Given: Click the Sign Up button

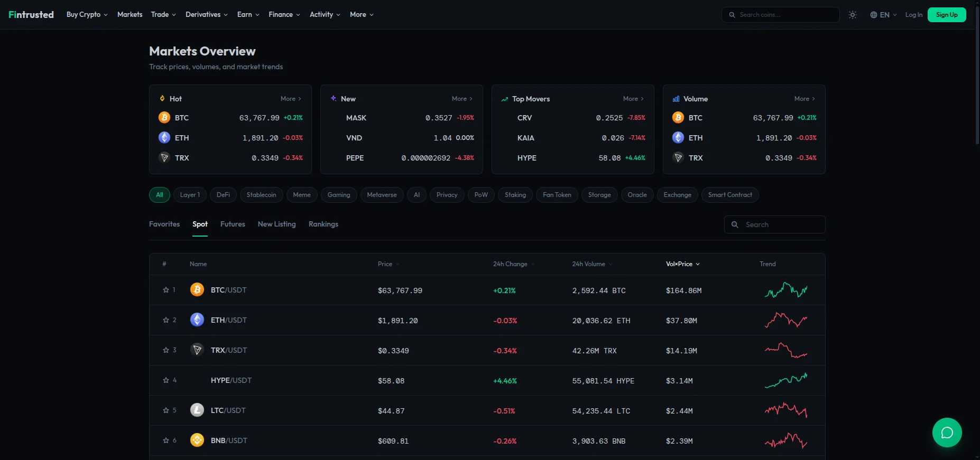Looking at the screenshot, I should tap(947, 15).
